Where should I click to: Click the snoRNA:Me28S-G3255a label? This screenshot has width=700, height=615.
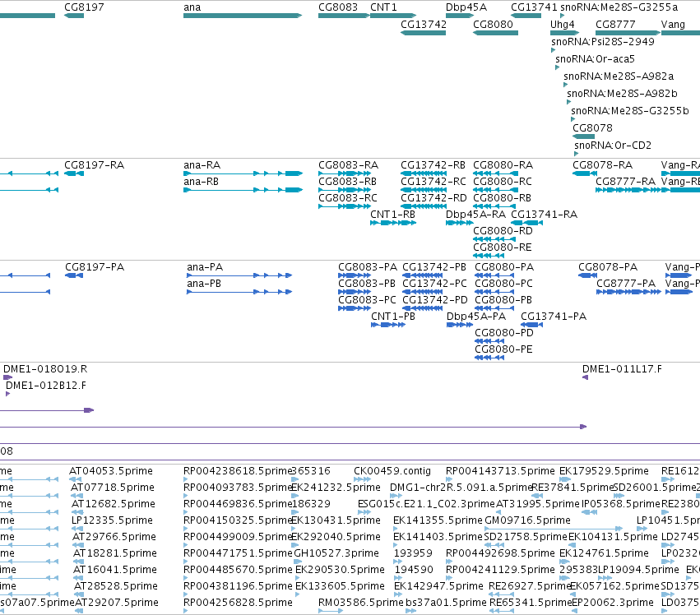click(x=619, y=7)
